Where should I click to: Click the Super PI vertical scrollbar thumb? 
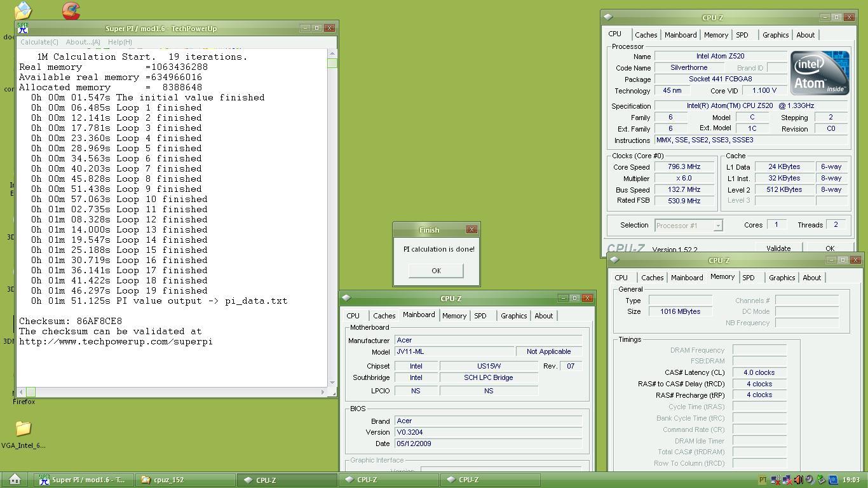click(x=332, y=62)
